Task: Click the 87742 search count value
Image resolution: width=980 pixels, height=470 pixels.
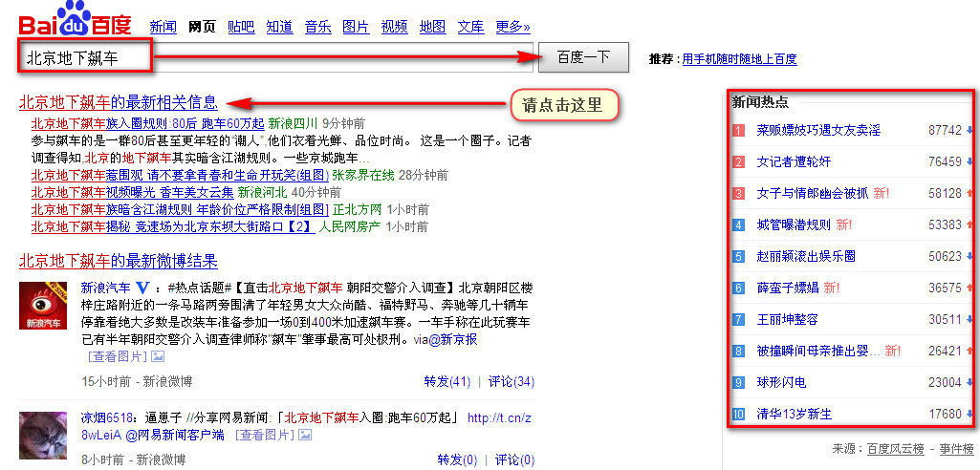Action: click(945, 131)
